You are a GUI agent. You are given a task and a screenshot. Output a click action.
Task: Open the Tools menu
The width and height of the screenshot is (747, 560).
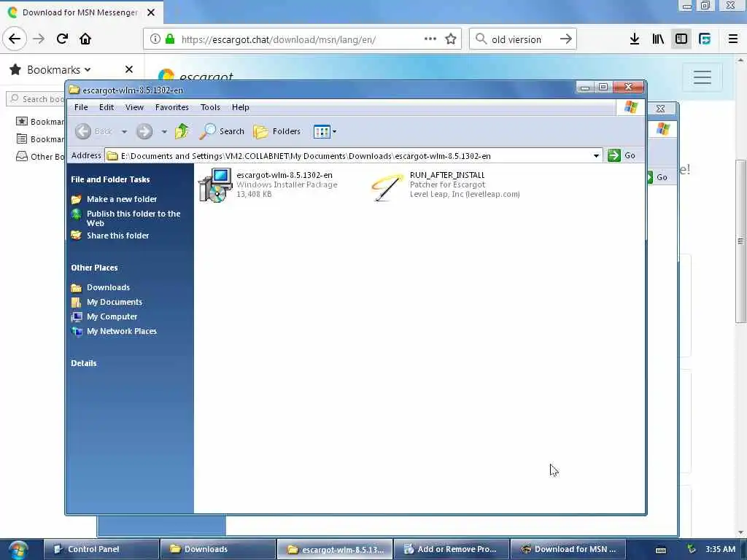(x=210, y=107)
